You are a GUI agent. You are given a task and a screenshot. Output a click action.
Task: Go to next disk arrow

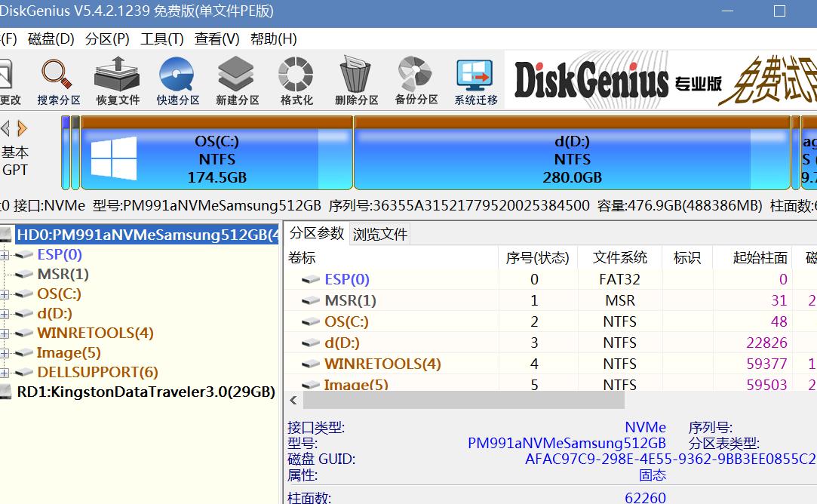[x=22, y=128]
